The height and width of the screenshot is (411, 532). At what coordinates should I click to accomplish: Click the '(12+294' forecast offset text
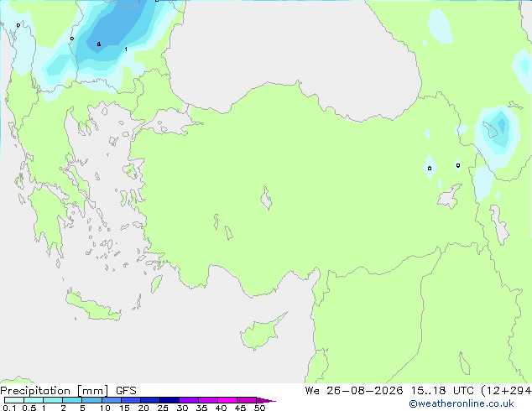[506, 391]
